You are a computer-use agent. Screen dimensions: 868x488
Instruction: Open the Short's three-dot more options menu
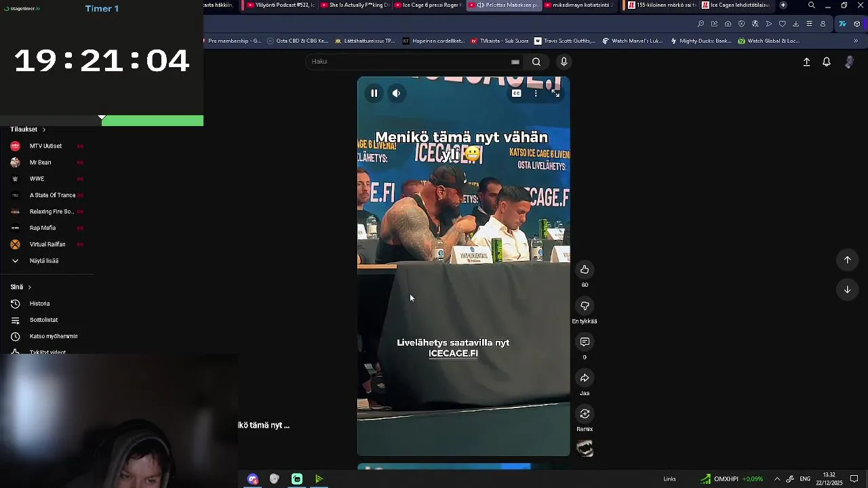(x=536, y=94)
